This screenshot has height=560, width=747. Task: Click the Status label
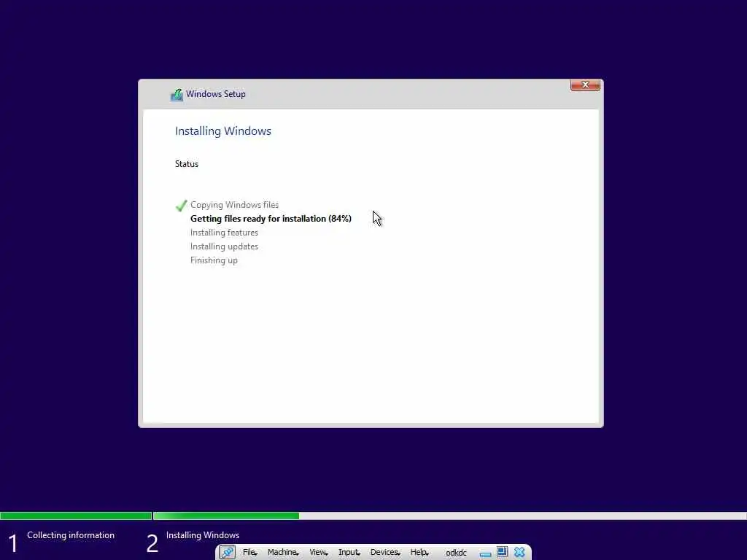click(x=186, y=164)
